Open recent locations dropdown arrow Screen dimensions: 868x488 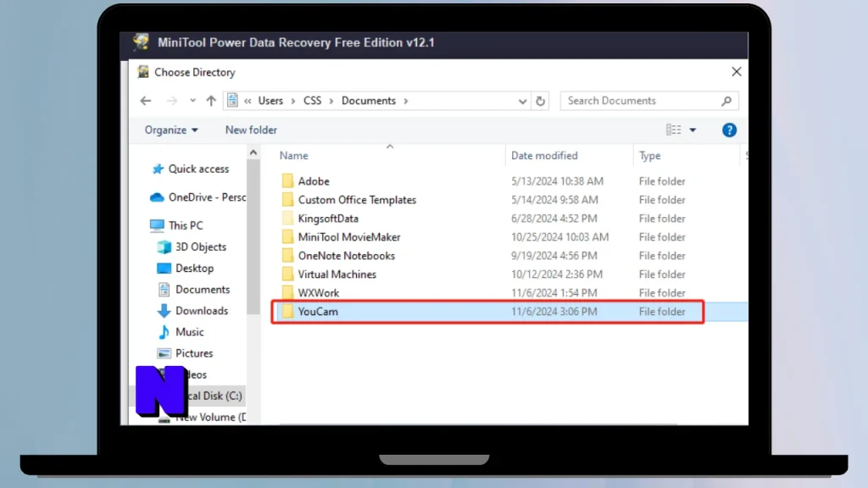coord(192,101)
